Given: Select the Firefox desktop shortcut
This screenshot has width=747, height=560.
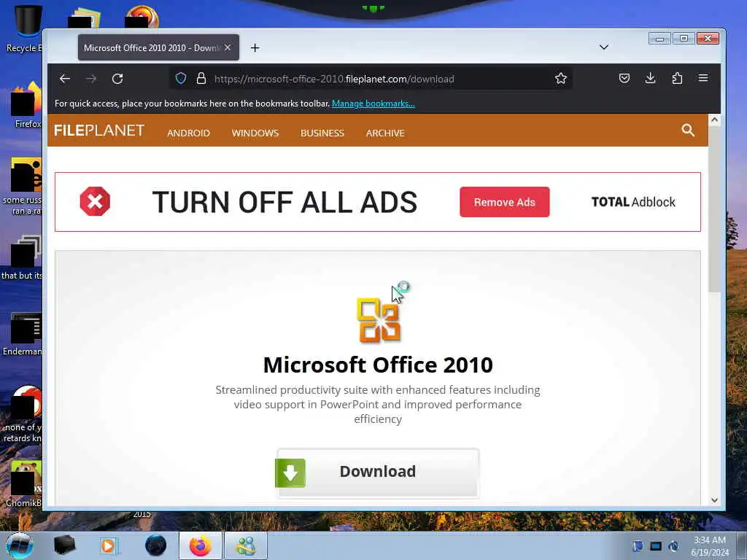Looking at the screenshot, I should (26, 105).
